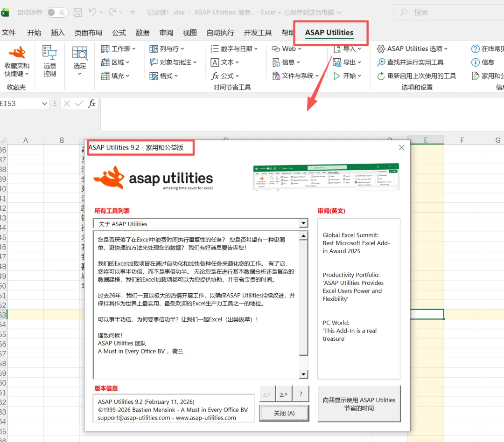
Task: Expand the 关于 ASAP Utilities combo box
Action: coord(303,223)
